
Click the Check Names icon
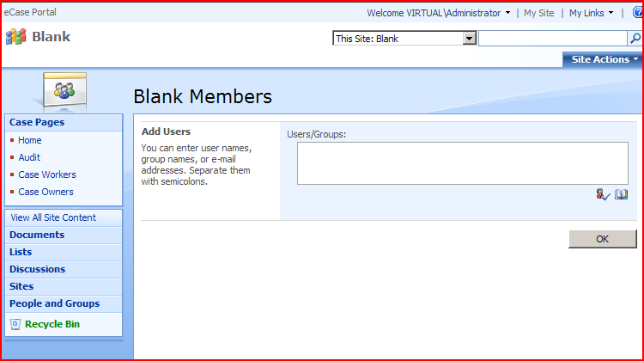[x=603, y=195]
